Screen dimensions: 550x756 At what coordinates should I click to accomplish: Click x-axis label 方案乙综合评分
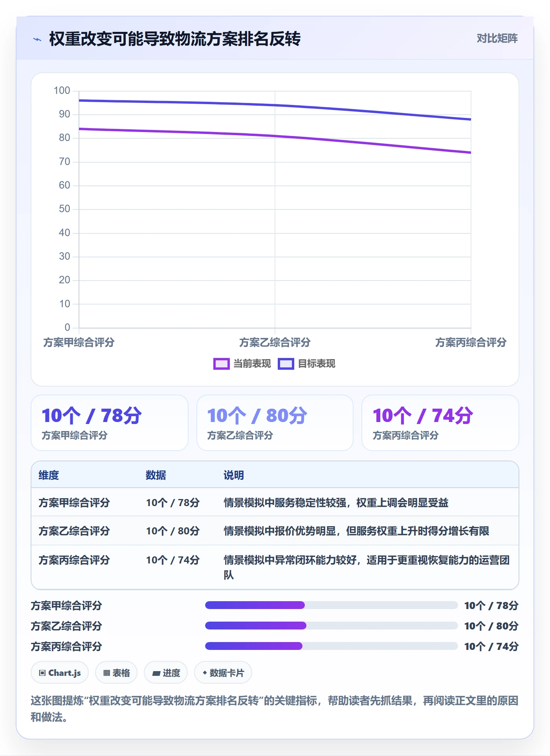coord(275,342)
